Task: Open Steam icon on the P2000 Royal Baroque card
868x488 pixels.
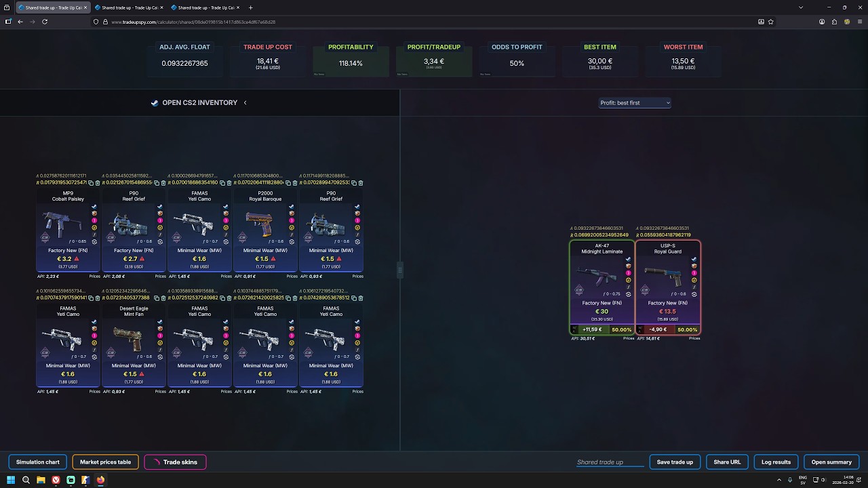Action: [292, 207]
